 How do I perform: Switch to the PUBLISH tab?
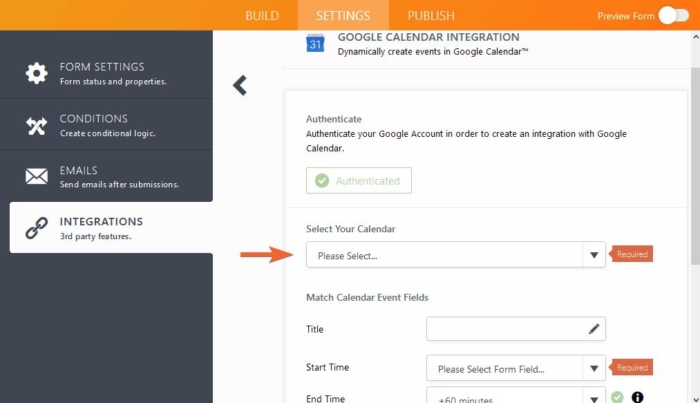[x=431, y=16]
